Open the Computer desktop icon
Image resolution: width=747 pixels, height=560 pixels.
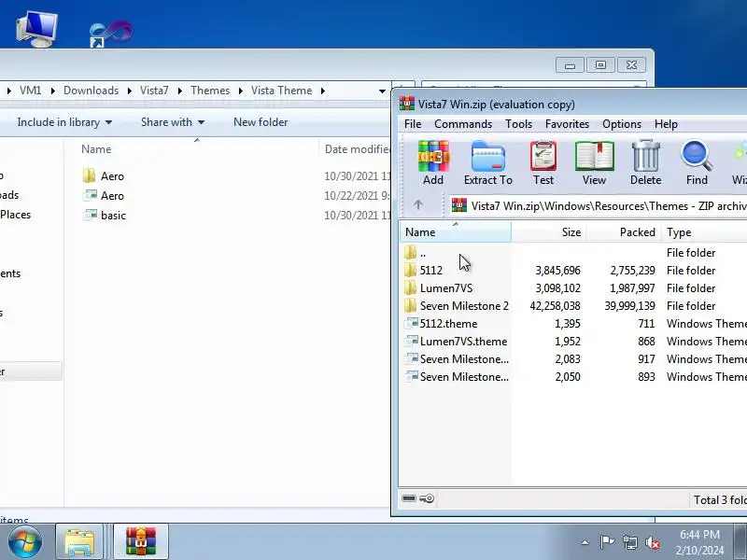pyautogui.click(x=36, y=29)
